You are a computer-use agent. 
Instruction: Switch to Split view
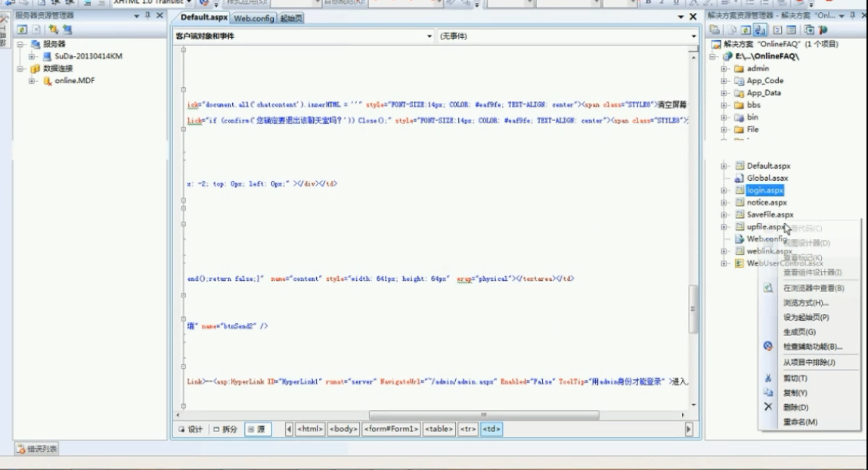pyautogui.click(x=225, y=429)
